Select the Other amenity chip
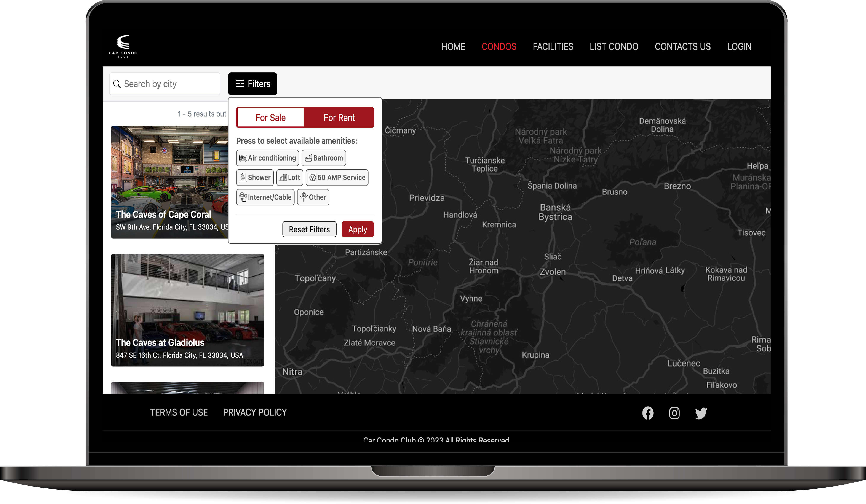The image size is (866, 504). pos(313,197)
